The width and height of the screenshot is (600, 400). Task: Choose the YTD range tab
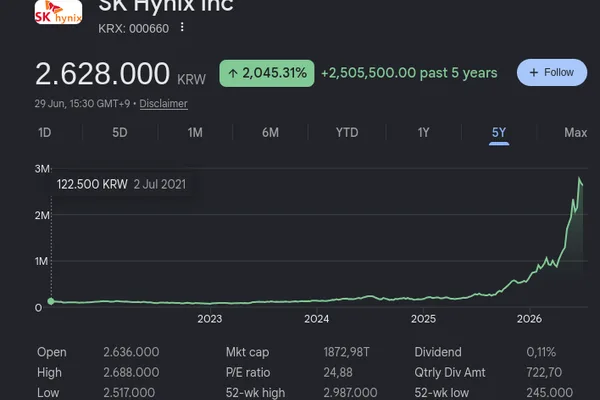[347, 132]
